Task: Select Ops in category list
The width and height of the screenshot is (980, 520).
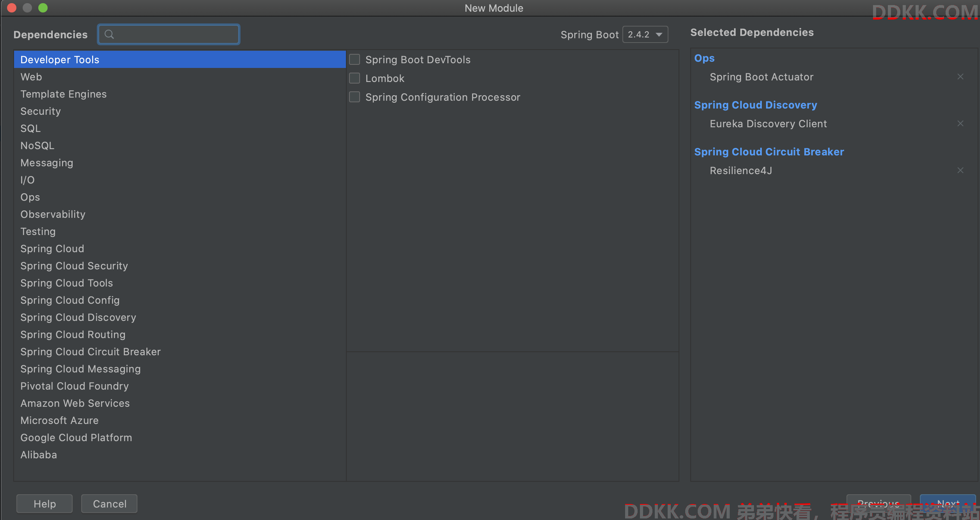Action: pyautogui.click(x=180, y=197)
